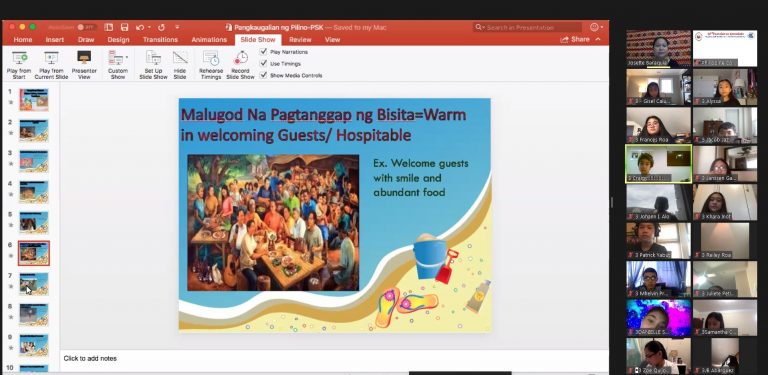
Task: Toggle the Play Narrations checkbox
Action: [x=264, y=51]
